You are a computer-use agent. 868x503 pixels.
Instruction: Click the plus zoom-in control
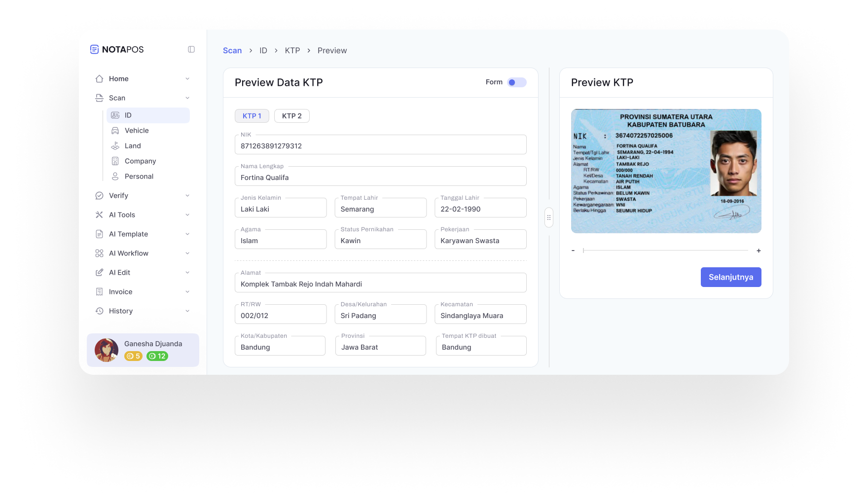tap(759, 251)
